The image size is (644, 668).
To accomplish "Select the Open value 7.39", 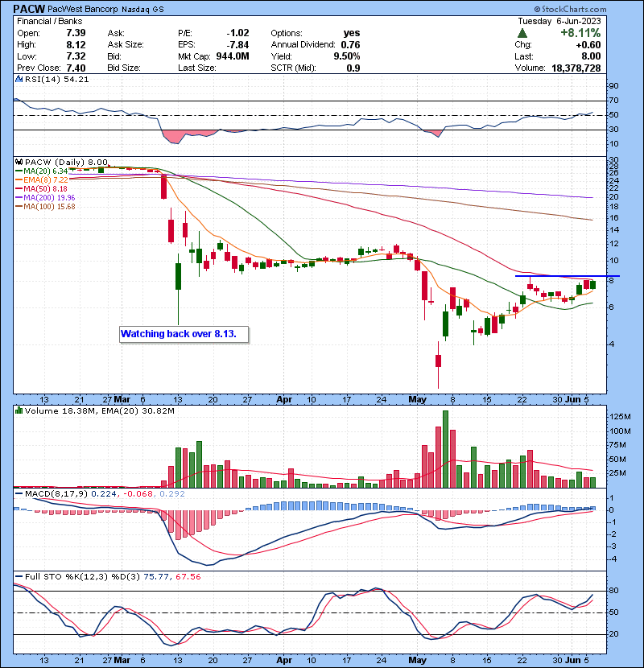I will click(76, 33).
